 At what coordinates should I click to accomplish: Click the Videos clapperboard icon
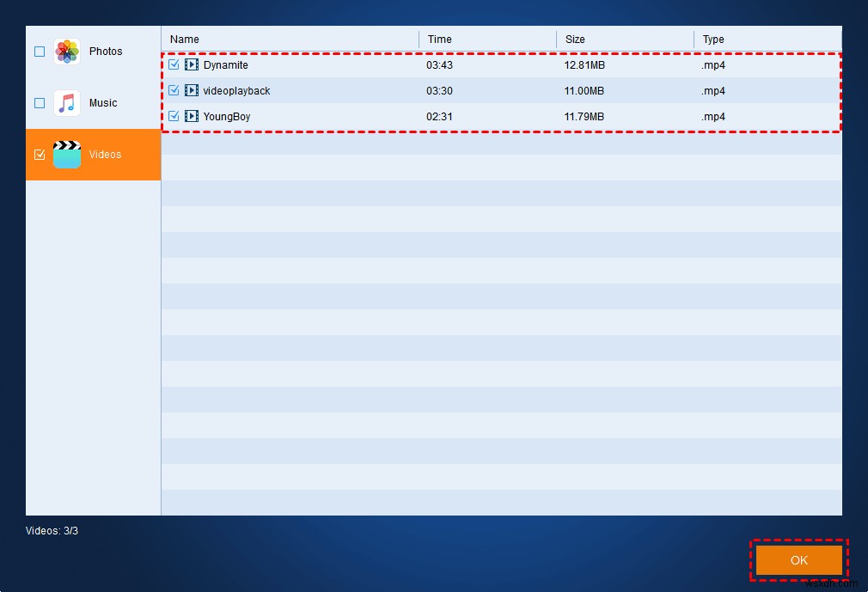pos(67,155)
